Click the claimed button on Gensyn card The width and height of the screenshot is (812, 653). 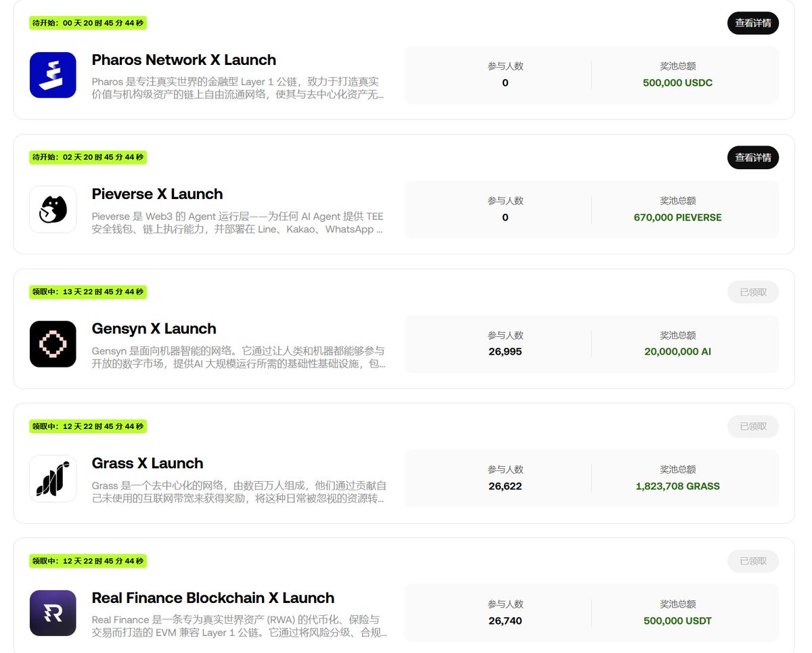click(752, 292)
